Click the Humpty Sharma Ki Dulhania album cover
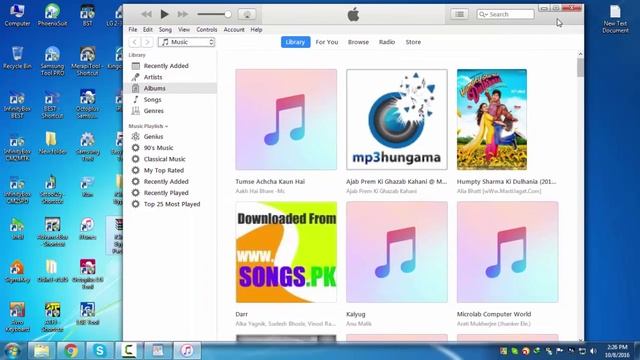The height and width of the screenshot is (360, 640). pyautogui.click(x=492, y=120)
